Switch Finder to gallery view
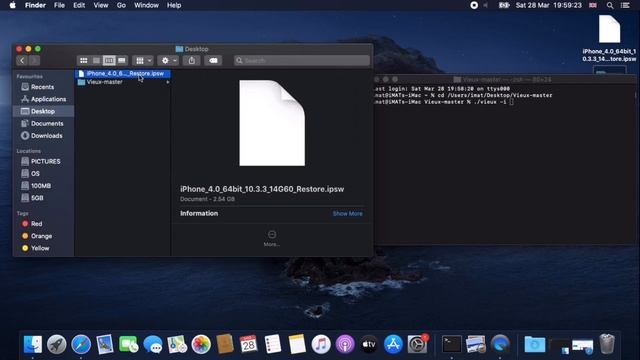This screenshot has height=360, width=640. [122, 60]
